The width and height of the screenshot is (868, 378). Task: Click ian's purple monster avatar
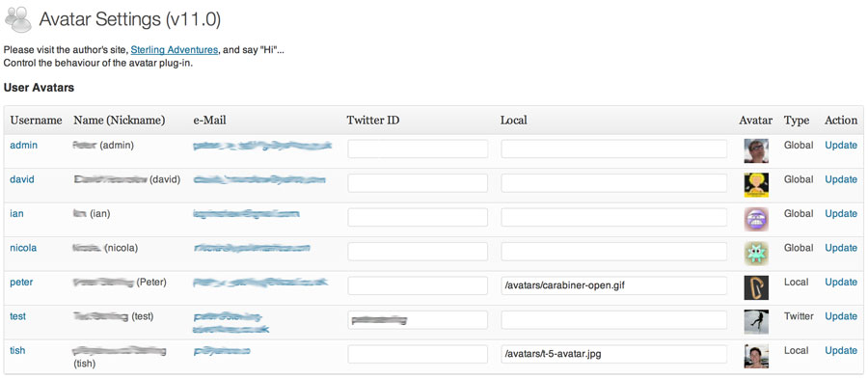pos(756,219)
